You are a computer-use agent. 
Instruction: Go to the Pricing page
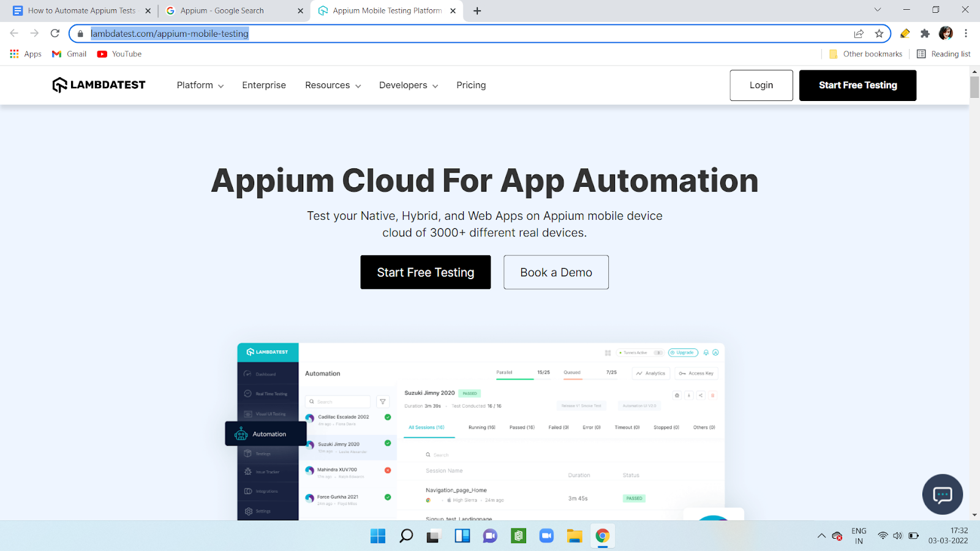tap(471, 85)
